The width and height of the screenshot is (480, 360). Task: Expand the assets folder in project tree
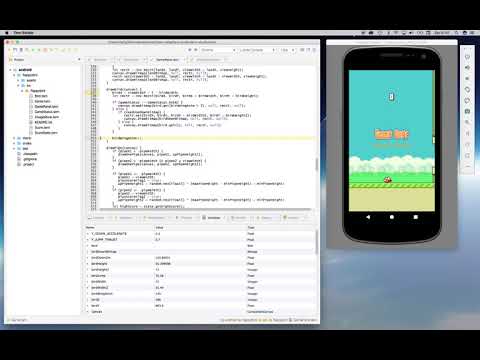[x=18, y=80]
